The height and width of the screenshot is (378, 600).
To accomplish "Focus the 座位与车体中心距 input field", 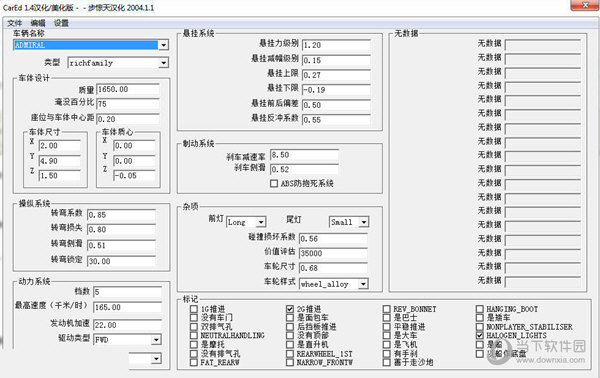I will pos(128,119).
